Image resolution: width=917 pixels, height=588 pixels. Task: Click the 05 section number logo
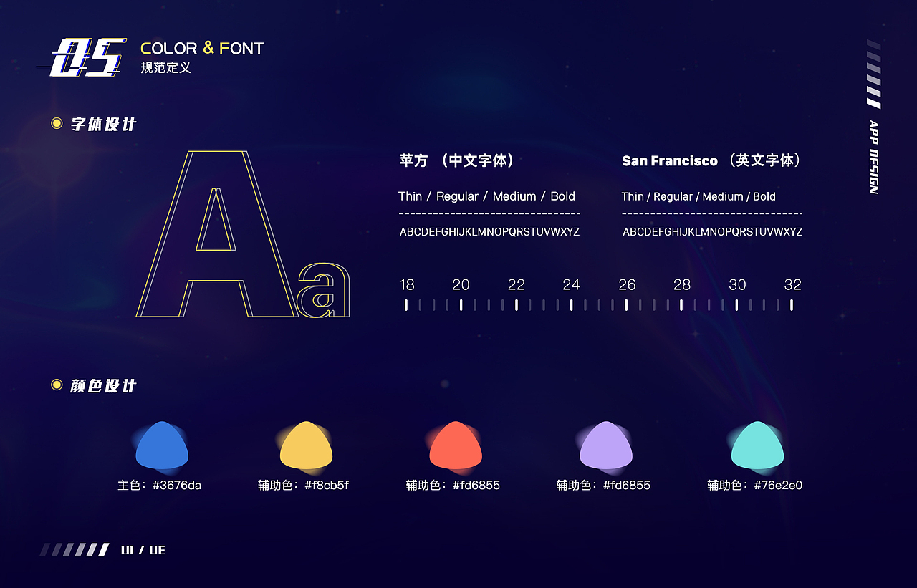(82, 57)
